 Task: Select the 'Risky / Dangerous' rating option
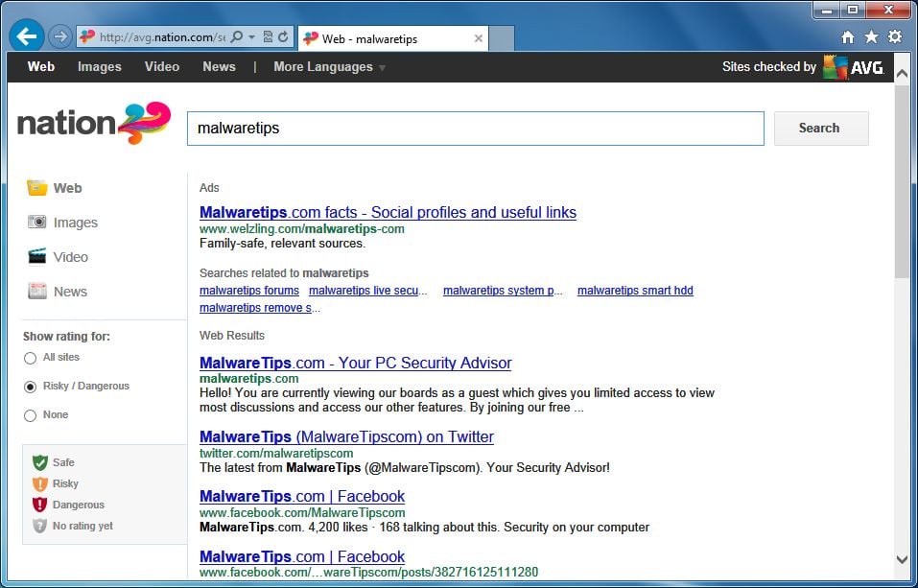coord(30,387)
